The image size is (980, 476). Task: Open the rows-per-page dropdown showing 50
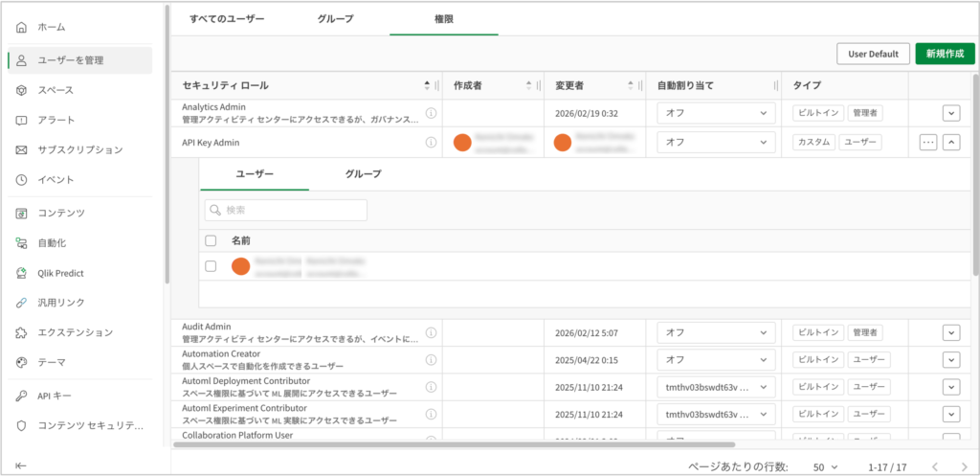pyautogui.click(x=825, y=466)
